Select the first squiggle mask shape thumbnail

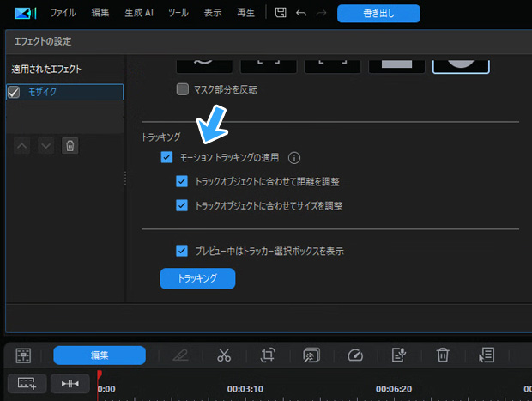click(204, 66)
